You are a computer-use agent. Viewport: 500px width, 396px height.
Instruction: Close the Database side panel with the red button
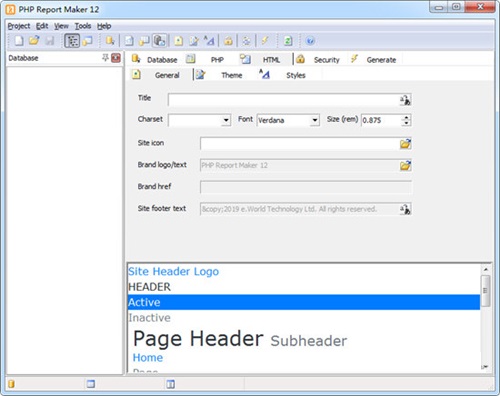[x=116, y=58]
